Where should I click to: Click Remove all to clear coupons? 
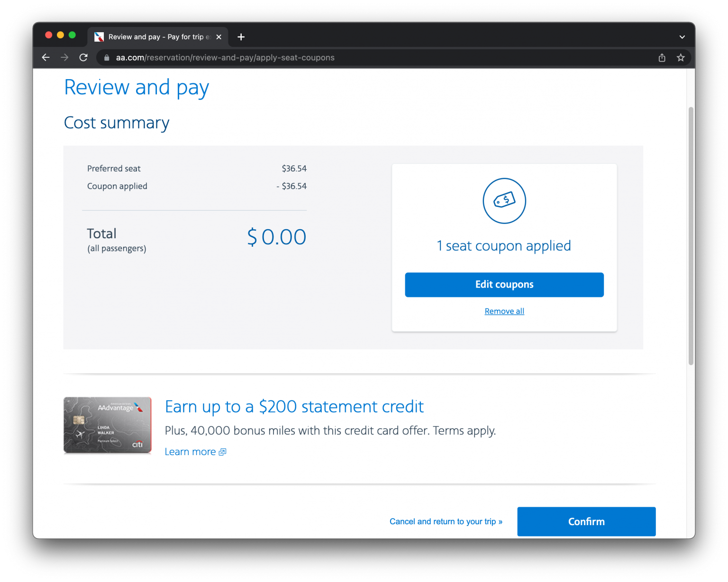(x=504, y=311)
